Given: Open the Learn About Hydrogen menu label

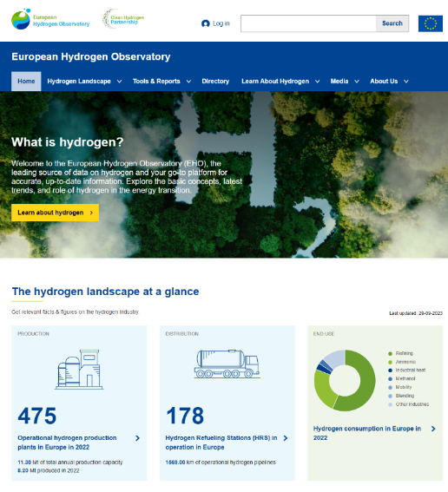Looking at the screenshot, I should (275, 82).
